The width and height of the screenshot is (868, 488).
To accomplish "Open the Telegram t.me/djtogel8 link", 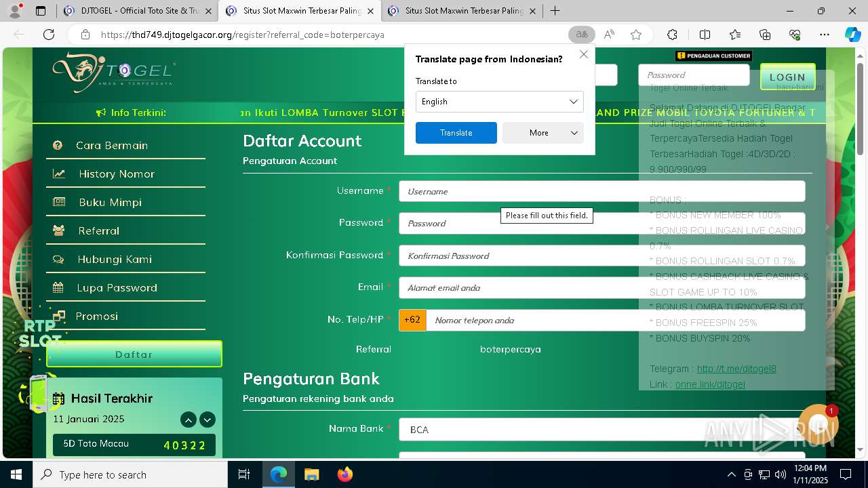I will pyautogui.click(x=736, y=369).
